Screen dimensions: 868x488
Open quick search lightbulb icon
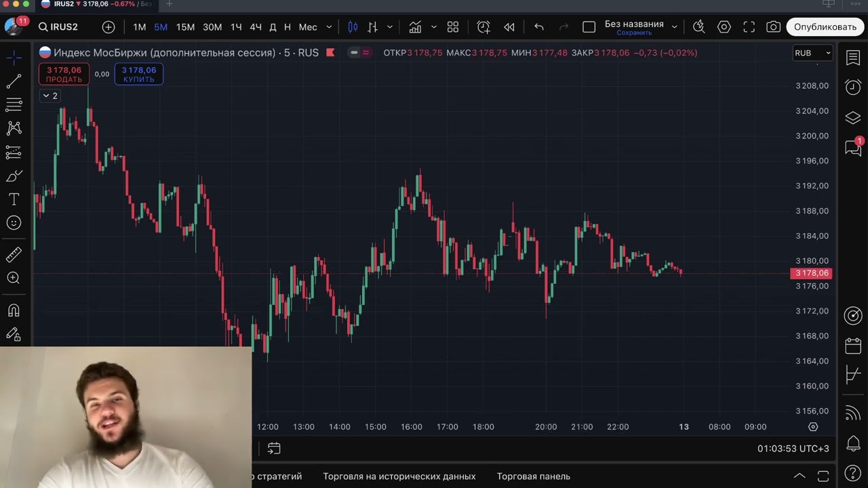click(699, 27)
